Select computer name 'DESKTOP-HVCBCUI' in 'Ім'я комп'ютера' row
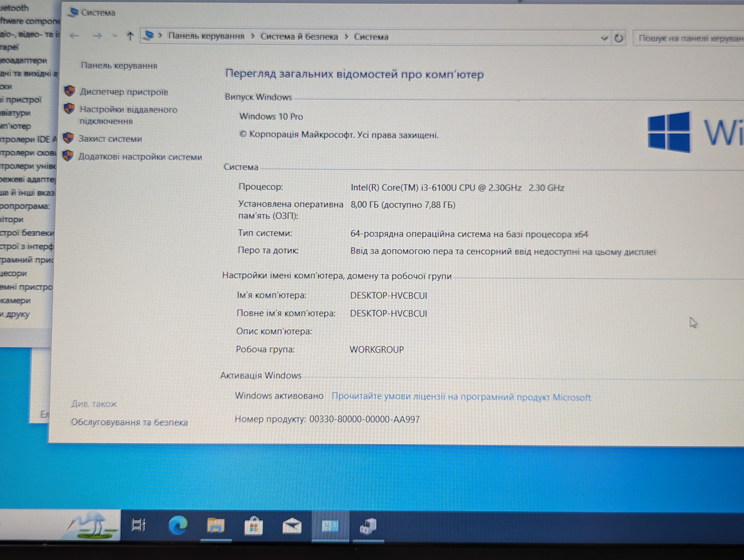 point(388,295)
